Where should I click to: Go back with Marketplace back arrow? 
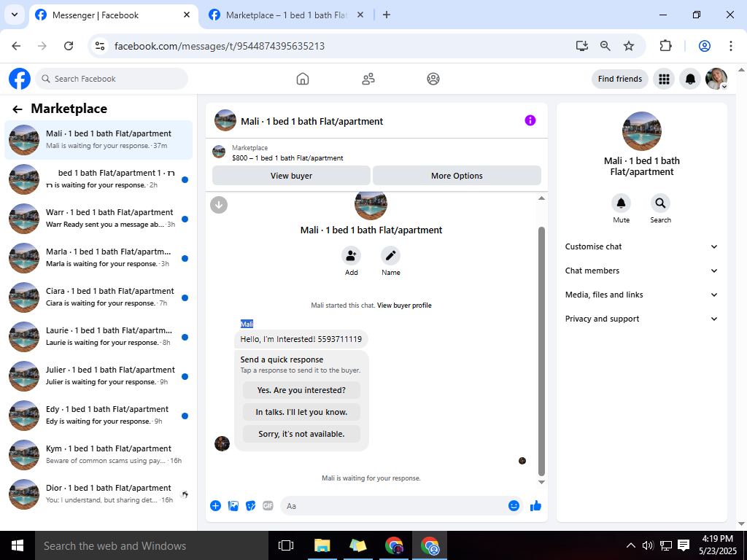18,109
